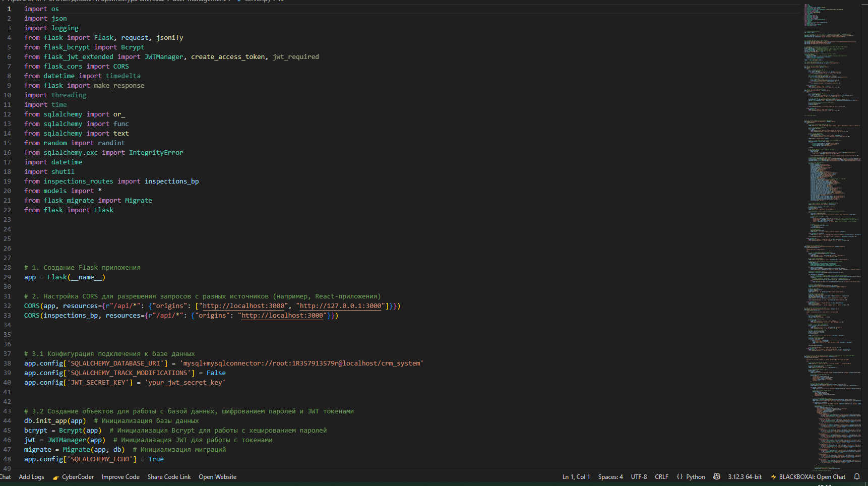This screenshot has width=868, height=486.
Task: Click Share Code Link in status bar
Action: click(x=169, y=477)
